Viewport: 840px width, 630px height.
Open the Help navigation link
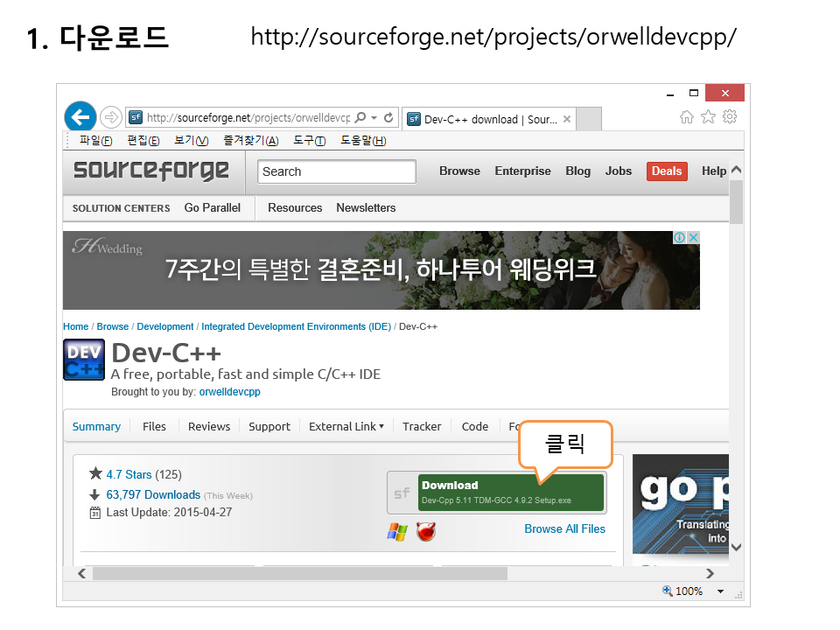point(714,171)
